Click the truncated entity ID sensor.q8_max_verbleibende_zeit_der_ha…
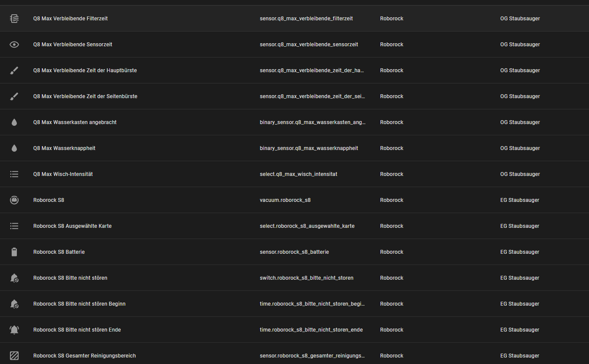The height and width of the screenshot is (364, 589). click(x=312, y=70)
